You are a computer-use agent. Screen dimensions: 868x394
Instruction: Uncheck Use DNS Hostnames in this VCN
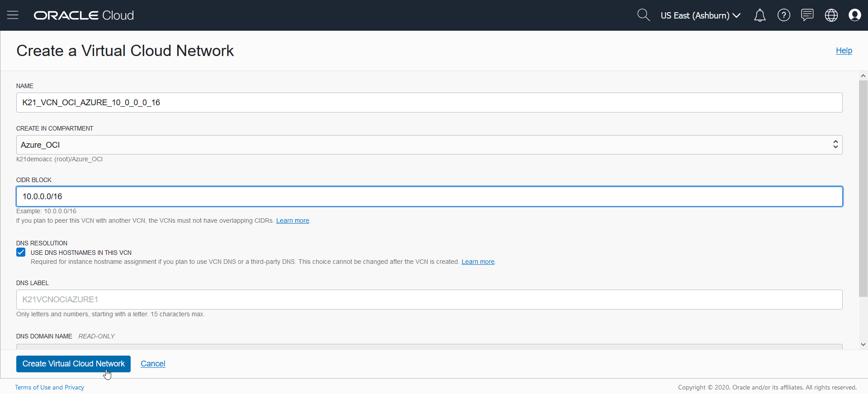[21, 252]
